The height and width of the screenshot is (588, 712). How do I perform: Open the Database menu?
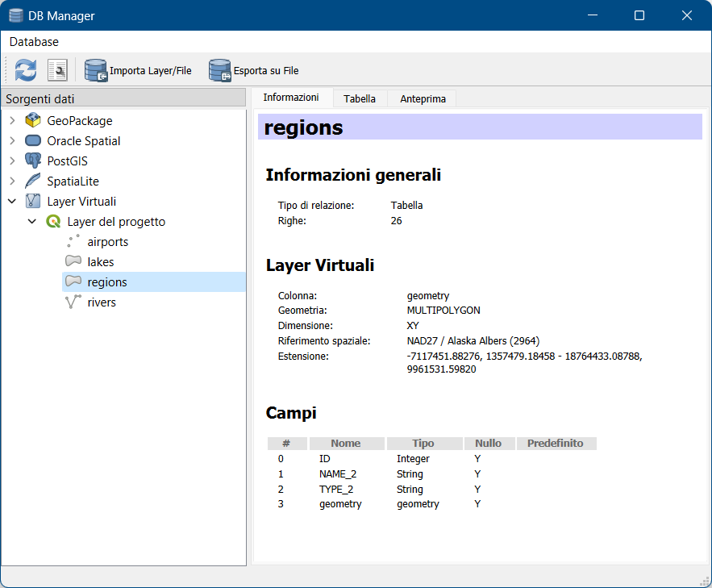34,42
